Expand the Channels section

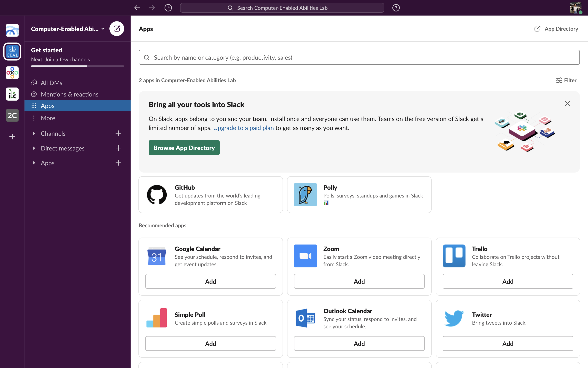(x=34, y=133)
